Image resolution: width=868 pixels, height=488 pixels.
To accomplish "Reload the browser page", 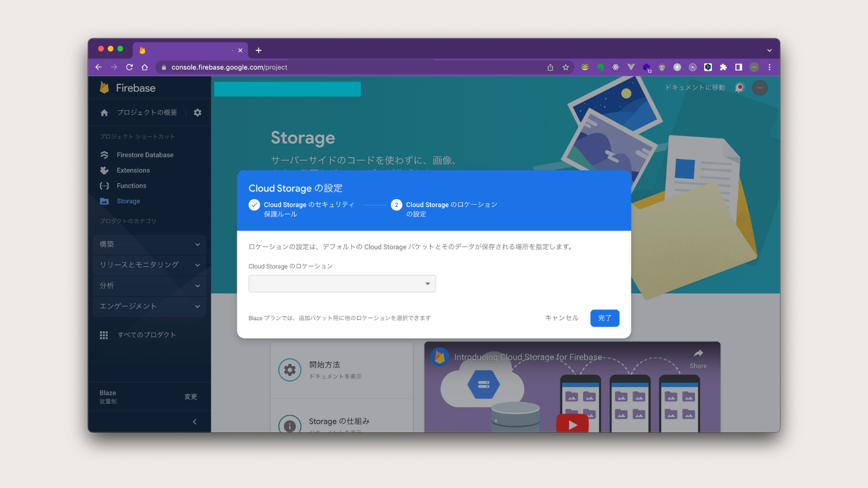I will point(129,67).
